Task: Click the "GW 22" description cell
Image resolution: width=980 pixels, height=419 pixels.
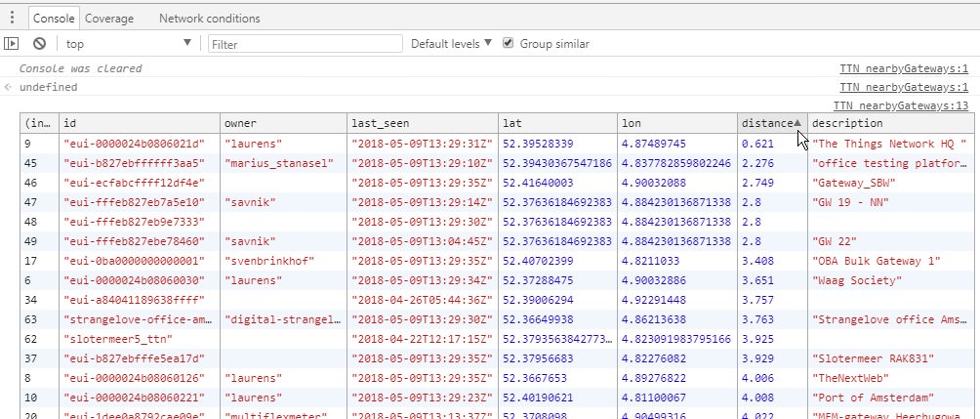Action: pos(890,241)
